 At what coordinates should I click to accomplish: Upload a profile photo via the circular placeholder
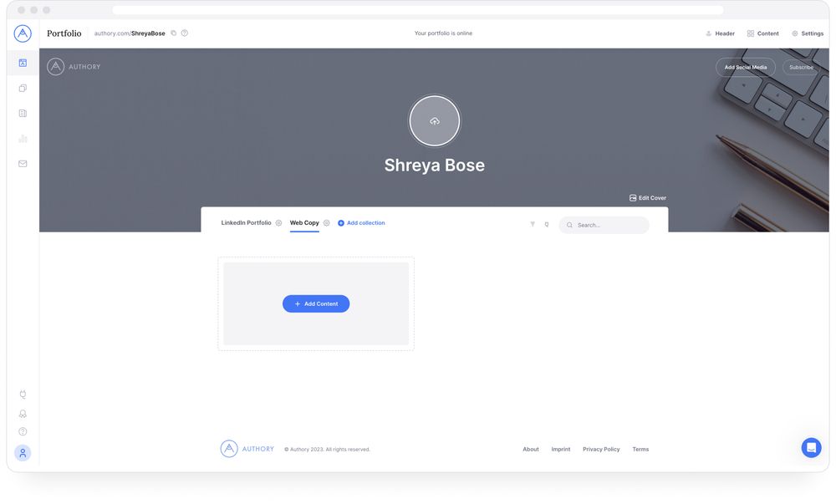click(434, 120)
